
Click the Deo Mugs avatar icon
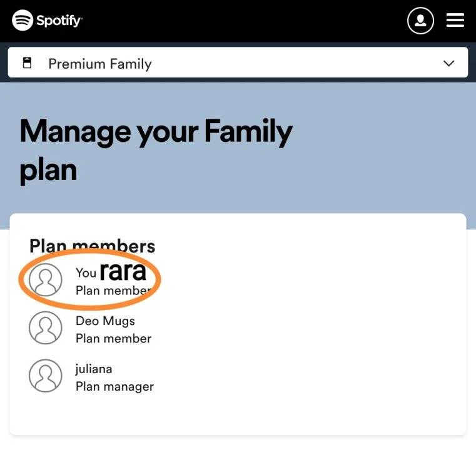pyautogui.click(x=46, y=327)
